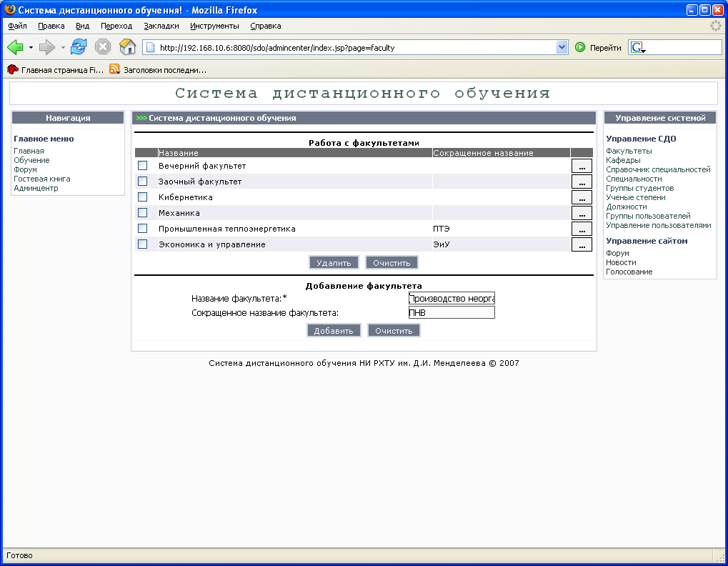The width and height of the screenshot is (728, 566).
Task: Click the Firefox logo in the title bar
Action: [9, 10]
